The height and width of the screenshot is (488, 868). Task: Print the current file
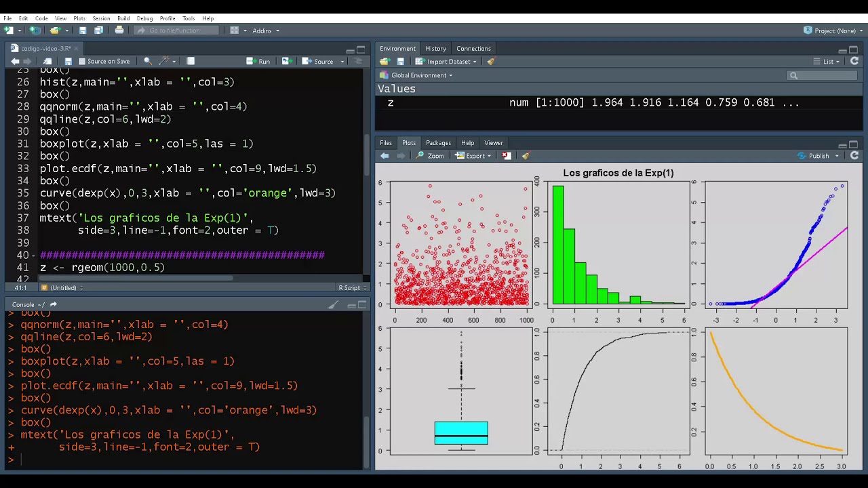(119, 30)
